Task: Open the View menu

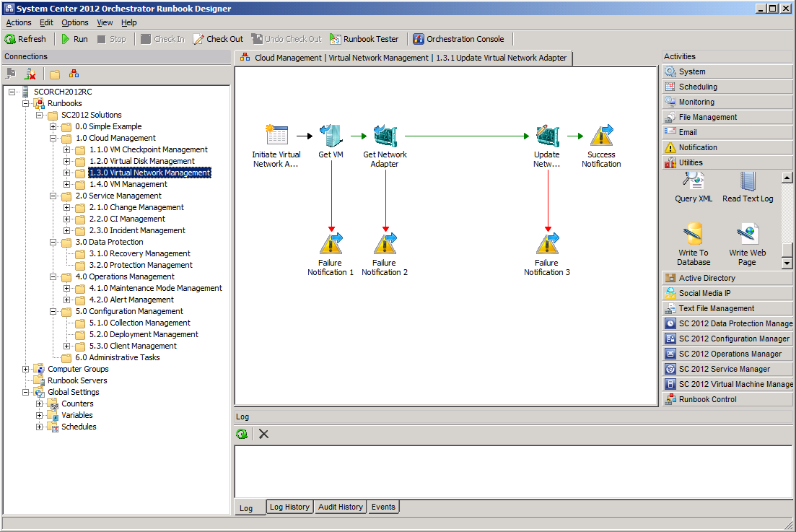Action: [105, 22]
